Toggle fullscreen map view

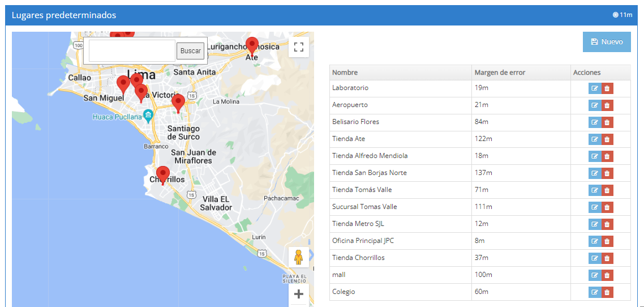click(299, 47)
